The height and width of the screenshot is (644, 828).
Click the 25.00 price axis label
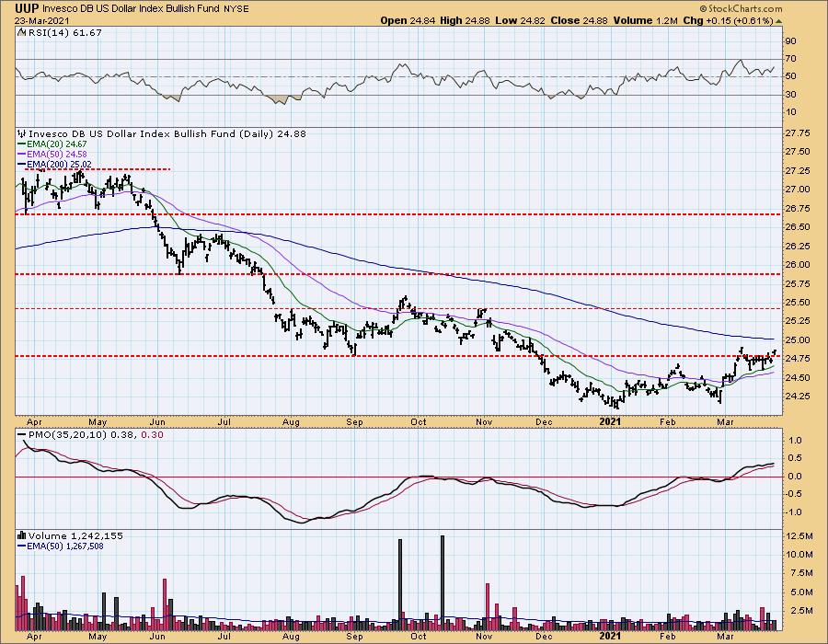coord(798,340)
